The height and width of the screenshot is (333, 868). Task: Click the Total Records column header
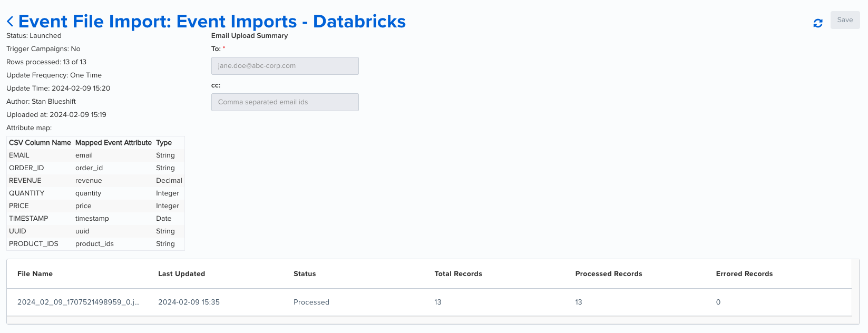click(x=458, y=274)
